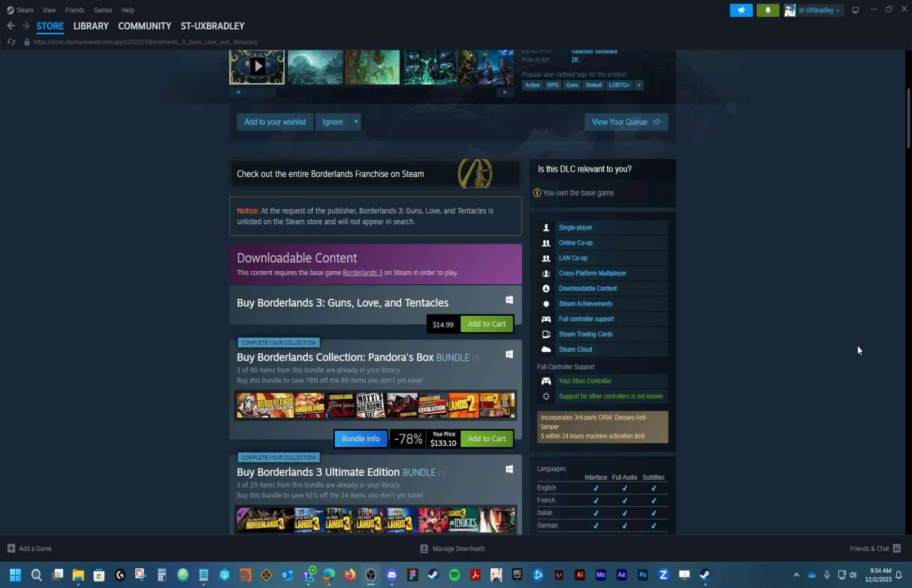Click the LGBTQ+ tag
The width and height of the screenshot is (912, 588).
pos(619,85)
